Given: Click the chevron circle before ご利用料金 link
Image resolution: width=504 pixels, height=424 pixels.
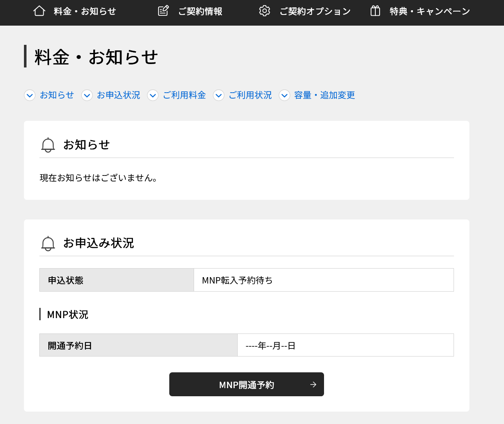Looking at the screenshot, I should pyautogui.click(x=153, y=95).
